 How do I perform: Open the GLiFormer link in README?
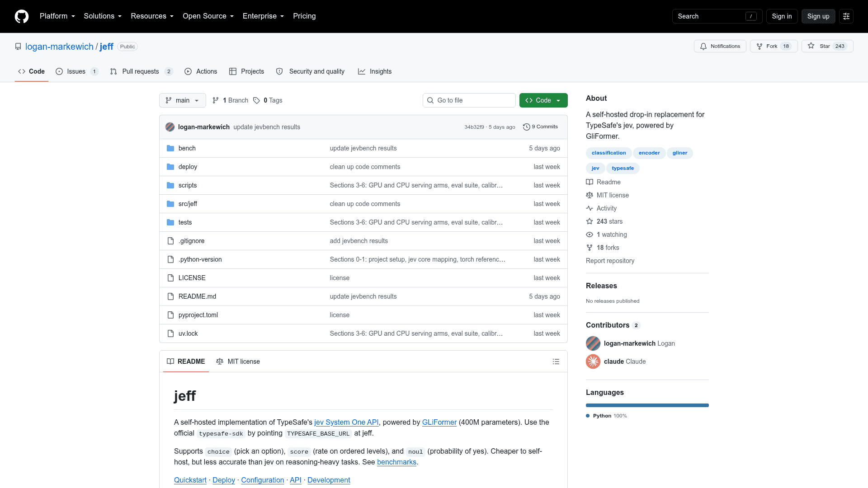coord(439,422)
